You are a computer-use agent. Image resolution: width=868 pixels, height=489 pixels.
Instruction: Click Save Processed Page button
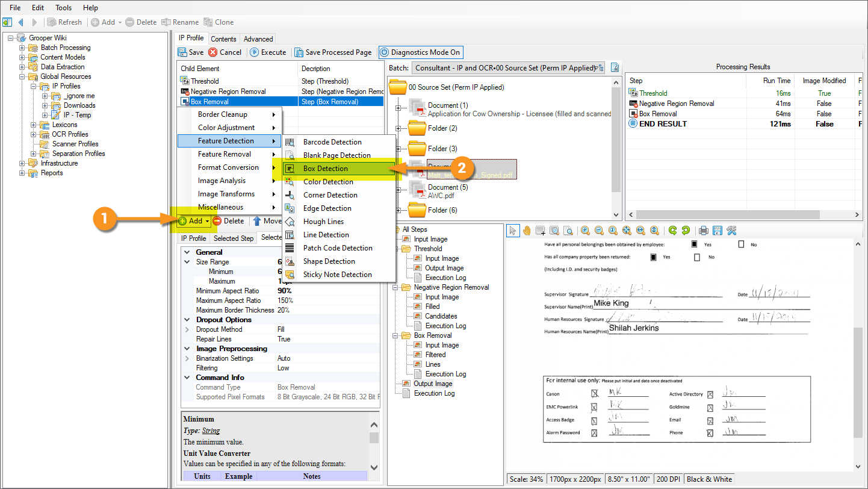[333, 52]
